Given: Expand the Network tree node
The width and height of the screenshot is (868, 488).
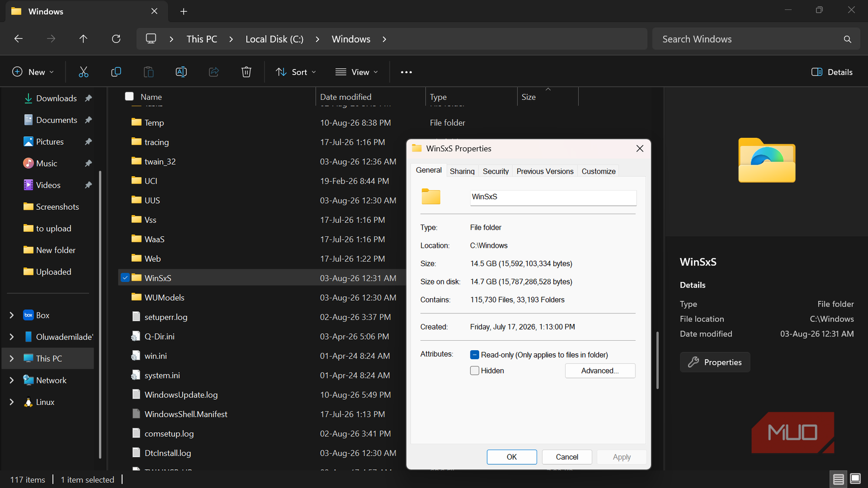Looking at the screenshot, I should point(12,380).
